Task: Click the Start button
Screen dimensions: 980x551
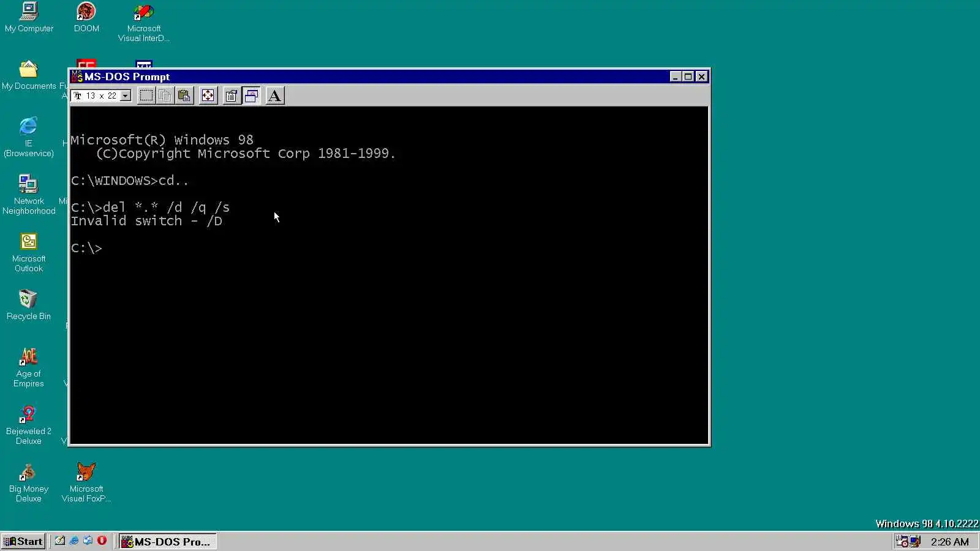Action: pyautogui.click(x=24, y=541)
